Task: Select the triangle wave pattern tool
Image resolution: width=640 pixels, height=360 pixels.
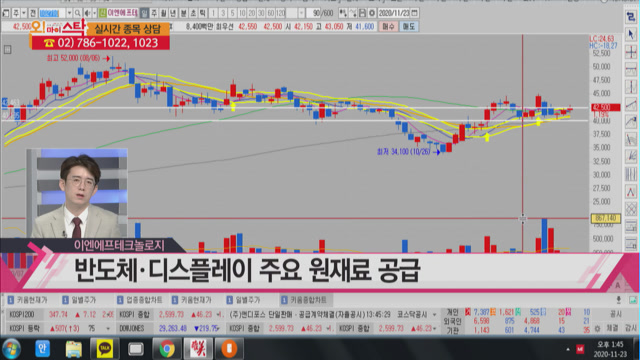Action: click(x=631, y=192)
